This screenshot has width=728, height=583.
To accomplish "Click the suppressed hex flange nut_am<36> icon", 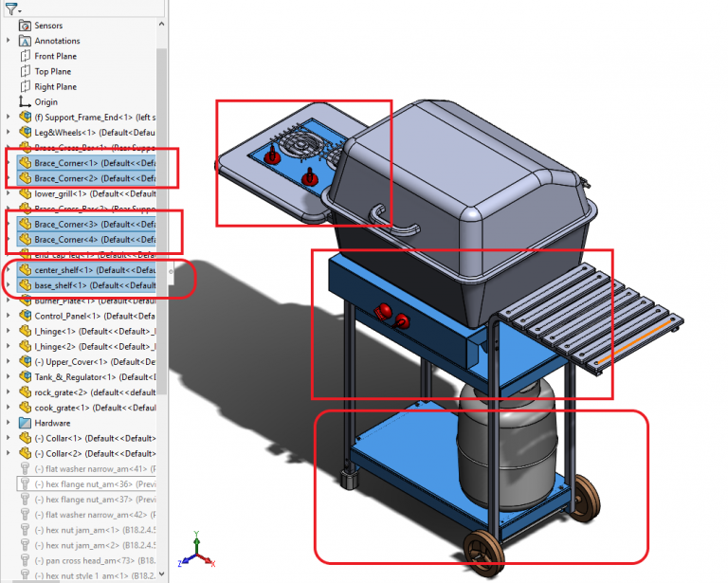I will click(x=26, y=483).
